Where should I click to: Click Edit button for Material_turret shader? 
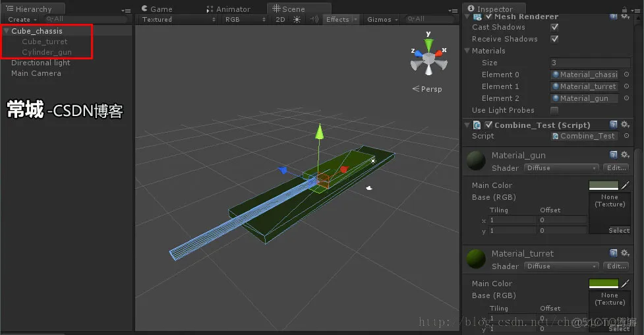tap(616, 266)
